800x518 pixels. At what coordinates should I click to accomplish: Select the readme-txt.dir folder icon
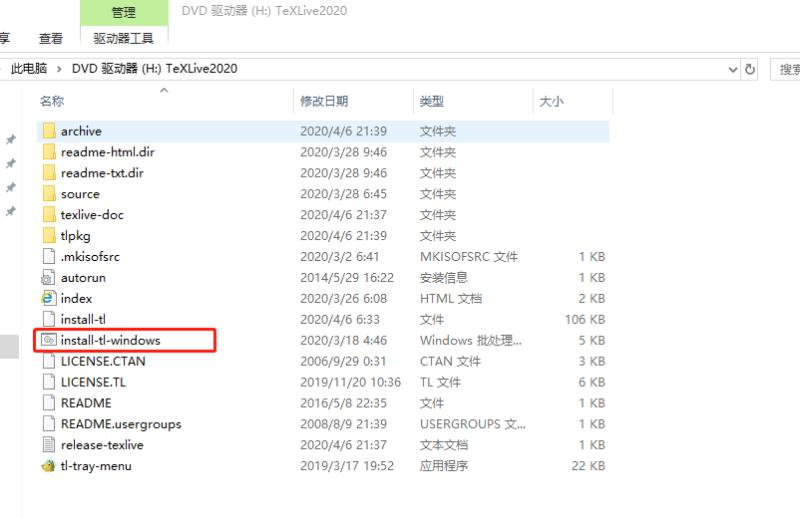(49, 173)
